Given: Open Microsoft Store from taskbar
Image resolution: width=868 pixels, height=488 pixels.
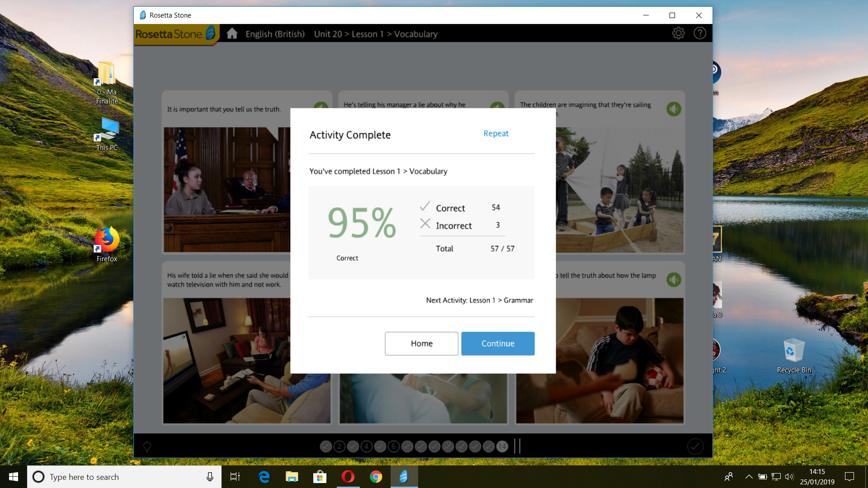Looking at the screenshot, I should coord(320,477).
